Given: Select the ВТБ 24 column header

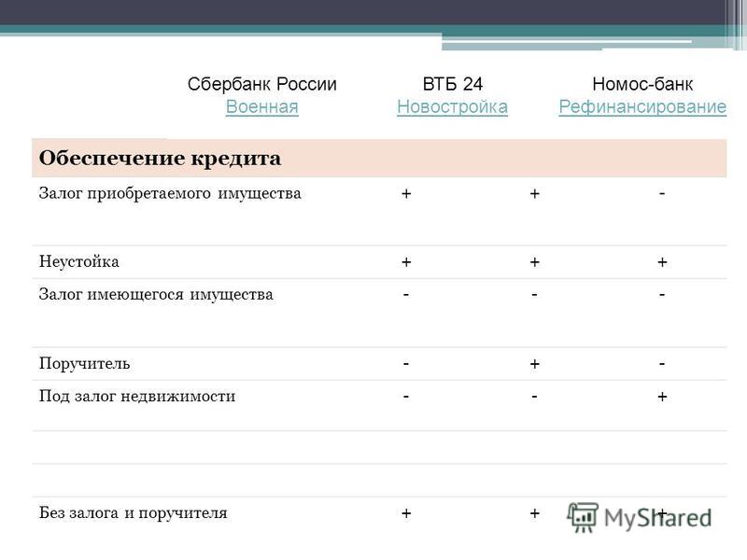Looking at the screenshot, I should 453,84.
